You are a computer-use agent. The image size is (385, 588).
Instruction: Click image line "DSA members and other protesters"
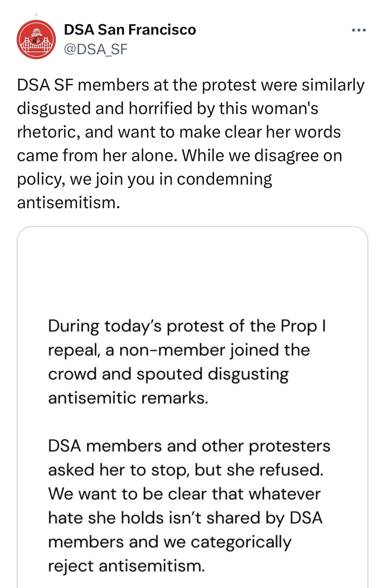(x=189, y=446)
